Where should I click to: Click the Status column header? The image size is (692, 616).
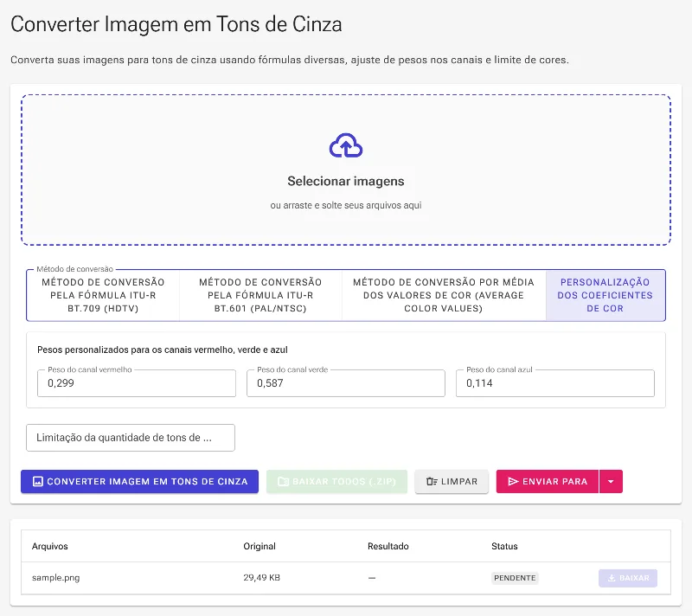pos(504,546)
